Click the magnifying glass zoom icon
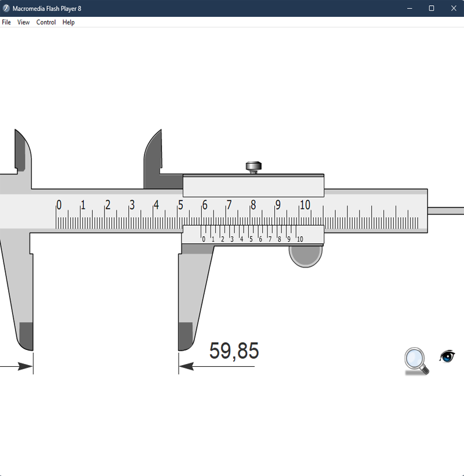 pos(415,359)
